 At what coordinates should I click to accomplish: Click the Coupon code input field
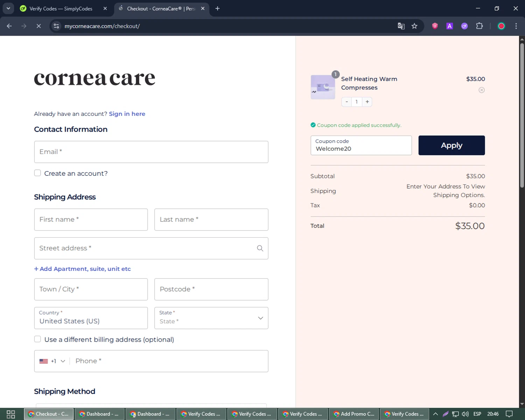pos(361,145)
